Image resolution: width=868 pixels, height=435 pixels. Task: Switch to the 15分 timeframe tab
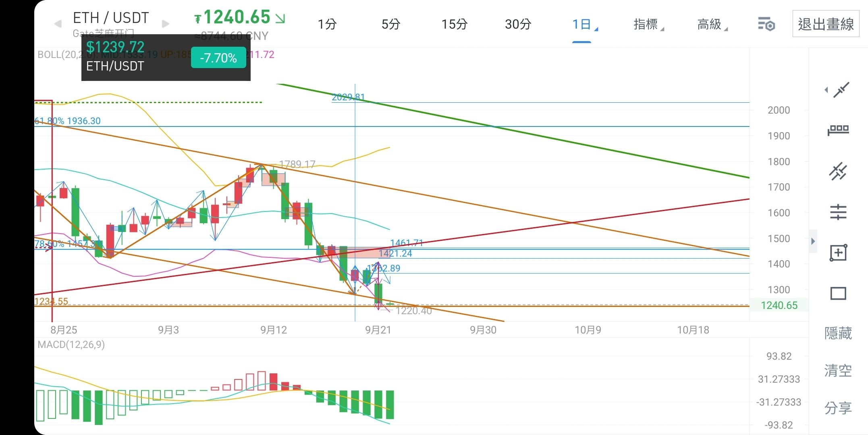pyautogui.click(x=454, y=25)
